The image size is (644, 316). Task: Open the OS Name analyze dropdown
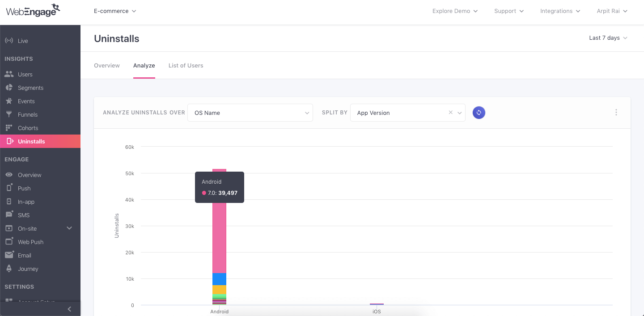(250, 113)
